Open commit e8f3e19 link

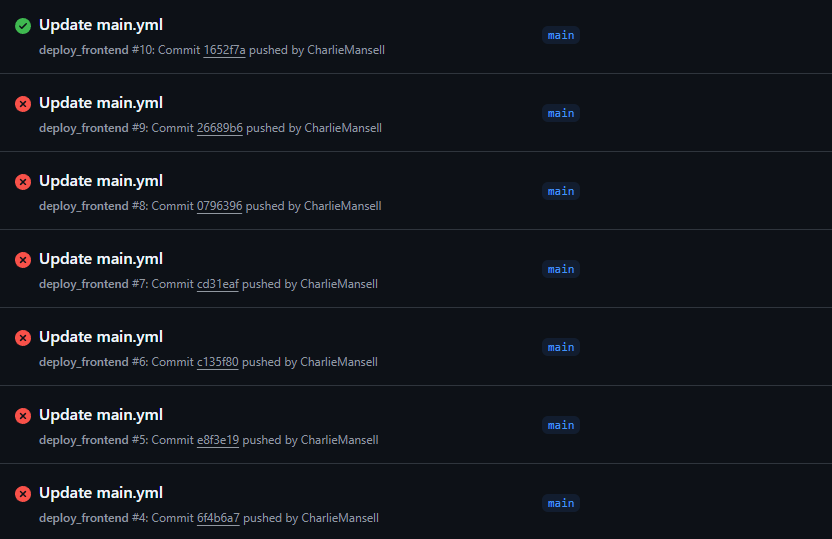coord(218,440)
